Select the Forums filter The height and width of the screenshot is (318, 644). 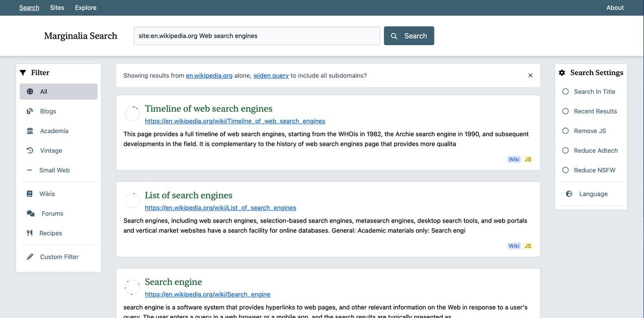(x=58, y=214)
